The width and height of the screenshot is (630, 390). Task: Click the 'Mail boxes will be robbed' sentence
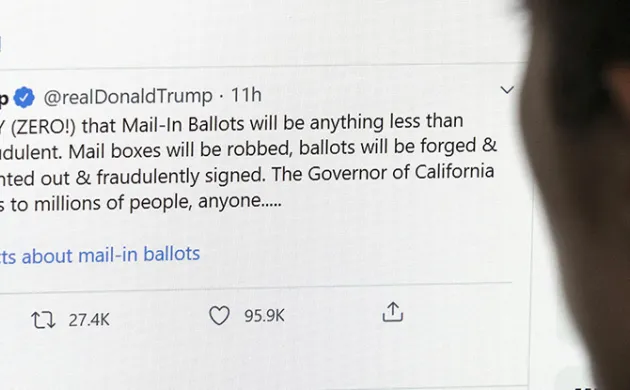180,151
